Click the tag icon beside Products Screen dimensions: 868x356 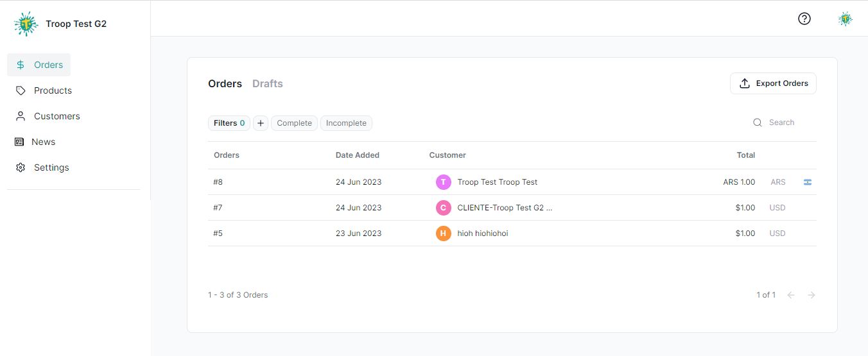click(21, 90)
